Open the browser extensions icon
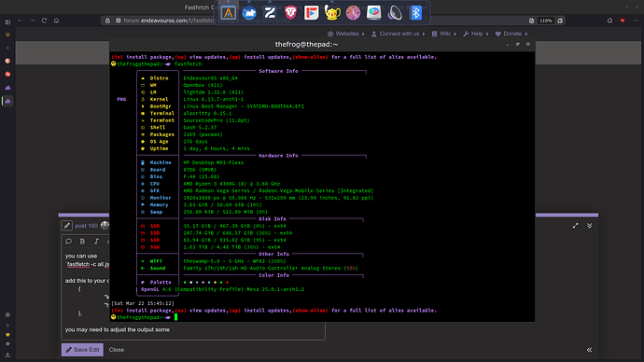Screen dimensions: 644x362 tap(609, 21)
